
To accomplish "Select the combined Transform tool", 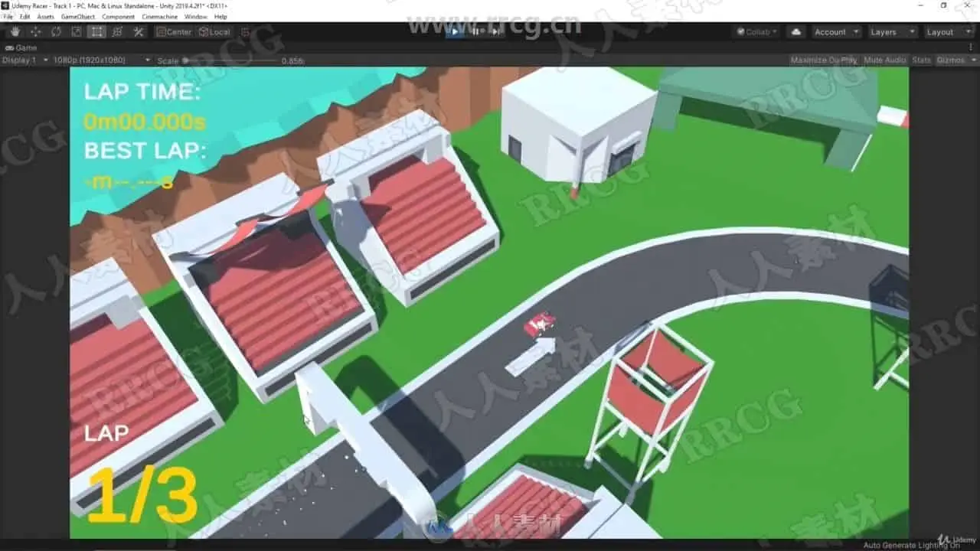I will [x=117, y=32].
